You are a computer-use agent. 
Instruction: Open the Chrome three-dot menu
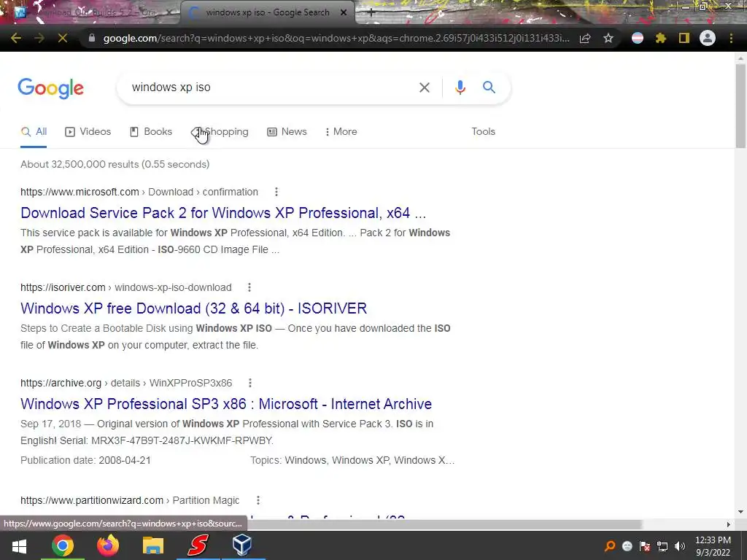click(731, 38)
